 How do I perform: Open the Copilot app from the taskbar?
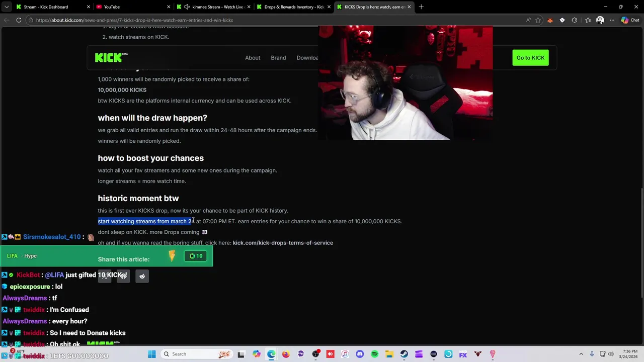(x=257, y=354)
